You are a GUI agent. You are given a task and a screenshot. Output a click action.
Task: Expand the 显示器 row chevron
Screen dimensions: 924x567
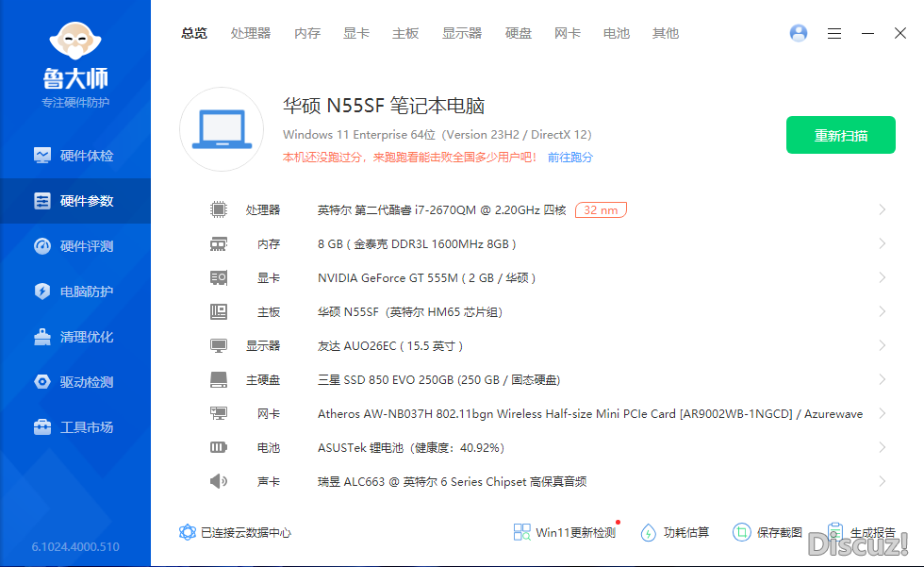(883, 345)
